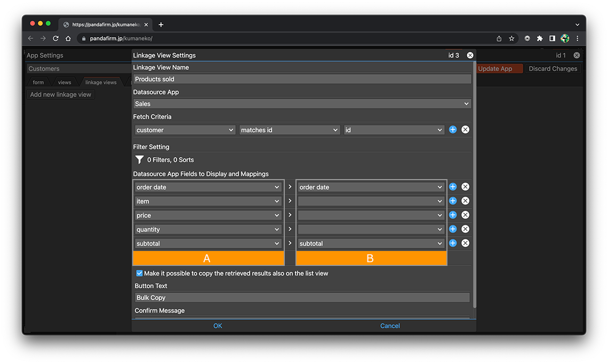608x364 pixels.
Task: Delete the subtotal mapping row
Action: click(x=465, y=243)
